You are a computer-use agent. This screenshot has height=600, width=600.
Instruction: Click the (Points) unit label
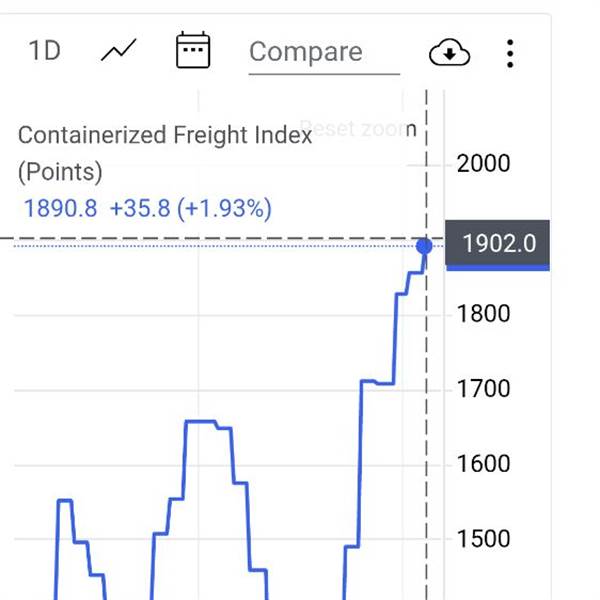point(60,172)
